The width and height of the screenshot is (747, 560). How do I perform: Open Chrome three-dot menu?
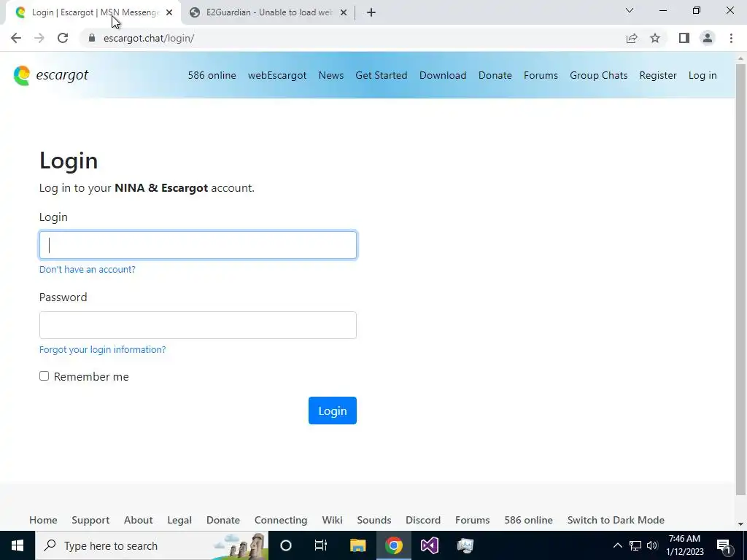point(731,38)
